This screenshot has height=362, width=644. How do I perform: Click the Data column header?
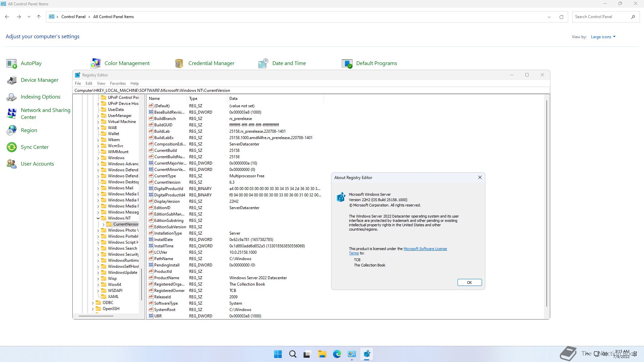[275, 99]
